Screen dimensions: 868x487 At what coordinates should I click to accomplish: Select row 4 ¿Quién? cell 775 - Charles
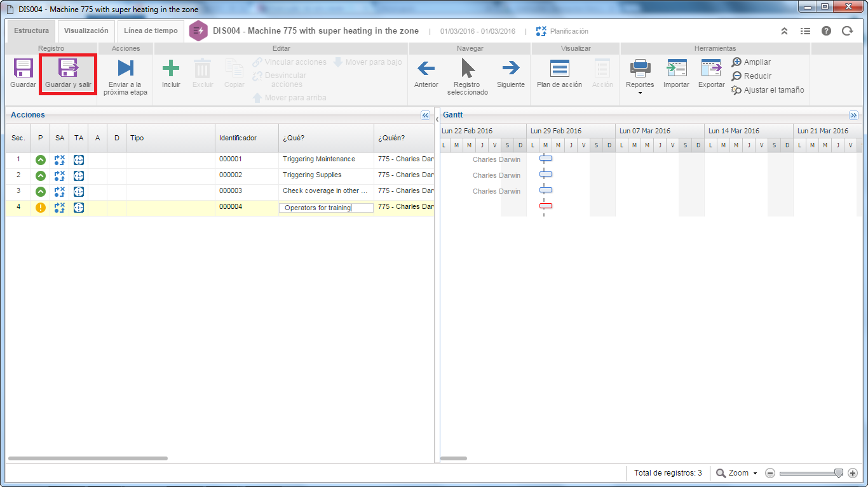coord(404,208)
